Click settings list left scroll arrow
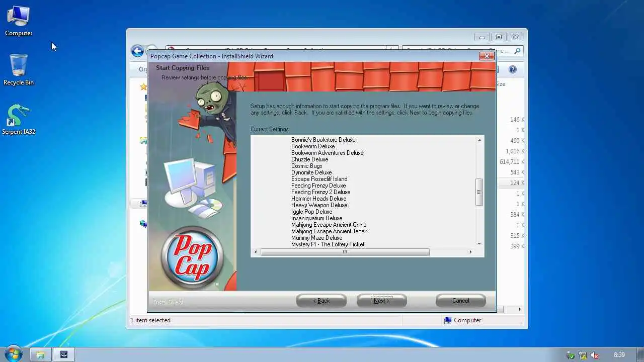Image resolution: width=644 pixels, height=362 pixels. (256, 252)
